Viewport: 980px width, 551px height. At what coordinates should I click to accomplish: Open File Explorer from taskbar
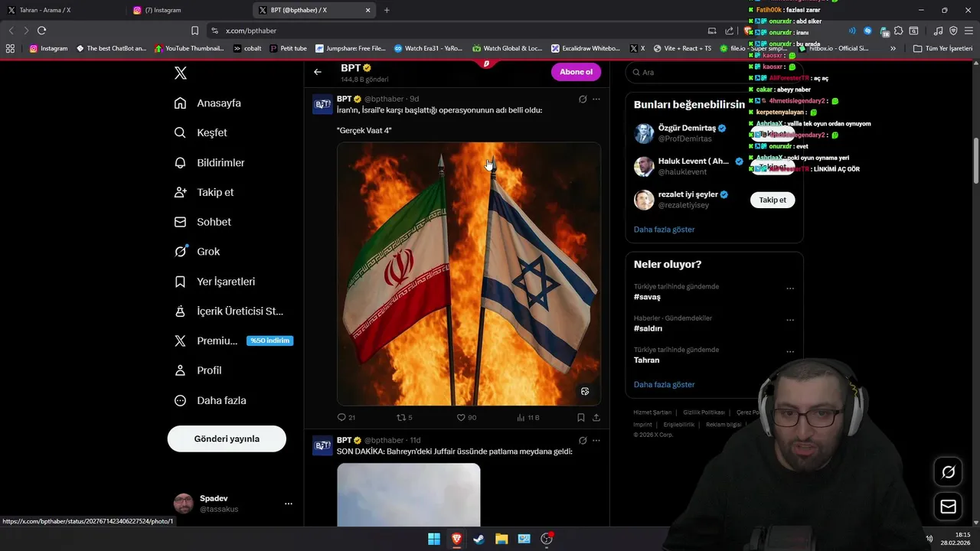501,539
